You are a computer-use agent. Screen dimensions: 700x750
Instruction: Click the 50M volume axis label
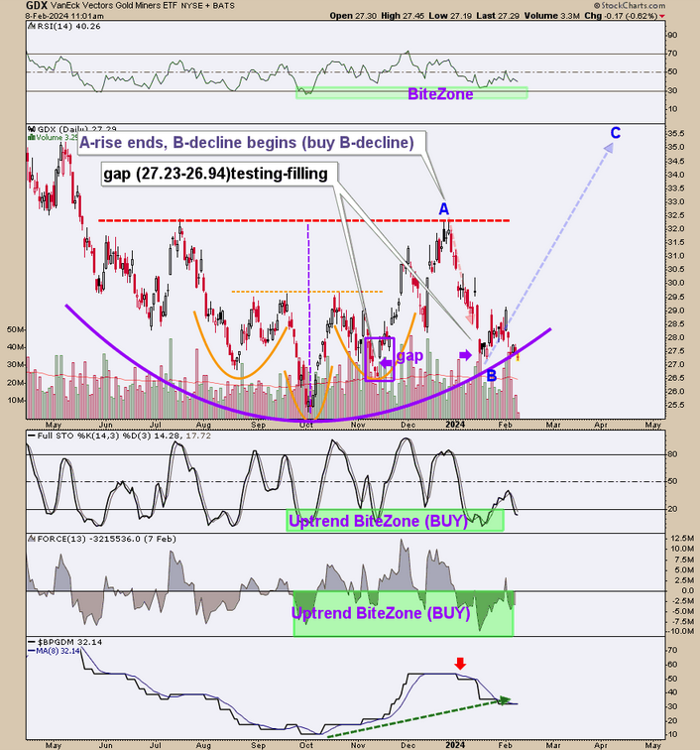15,329
